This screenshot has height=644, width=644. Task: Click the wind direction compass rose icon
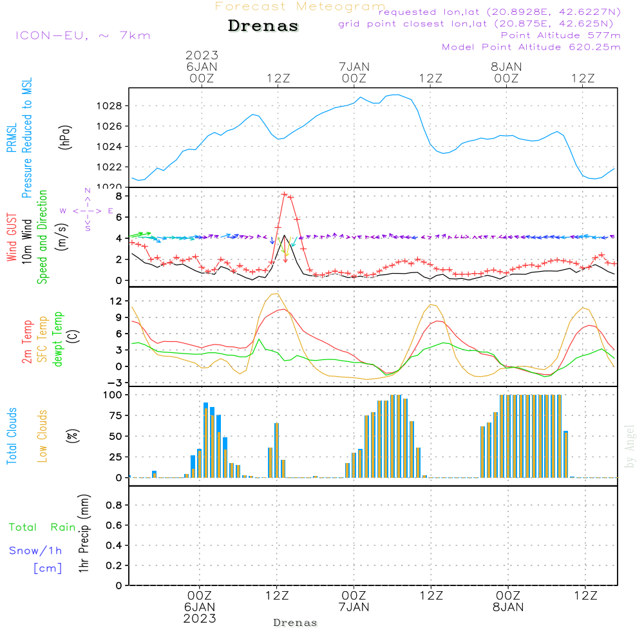87,211
